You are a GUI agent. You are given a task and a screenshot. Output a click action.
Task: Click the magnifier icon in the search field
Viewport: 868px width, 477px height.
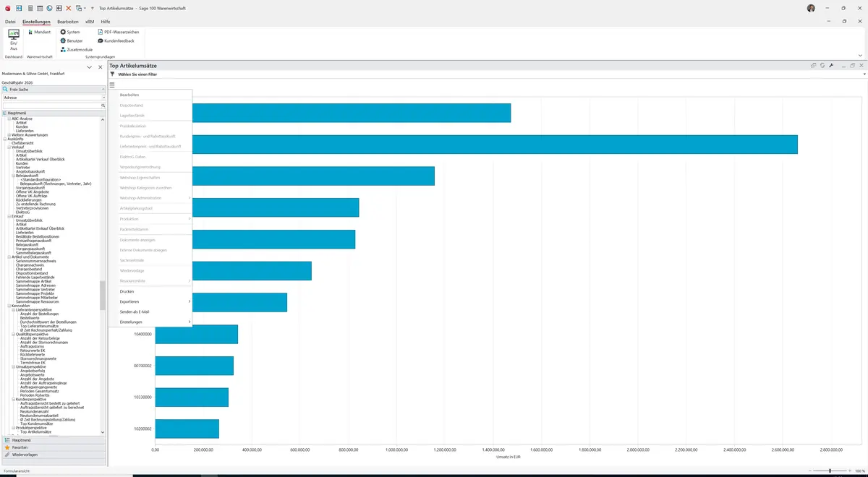[x=103, y=106]
